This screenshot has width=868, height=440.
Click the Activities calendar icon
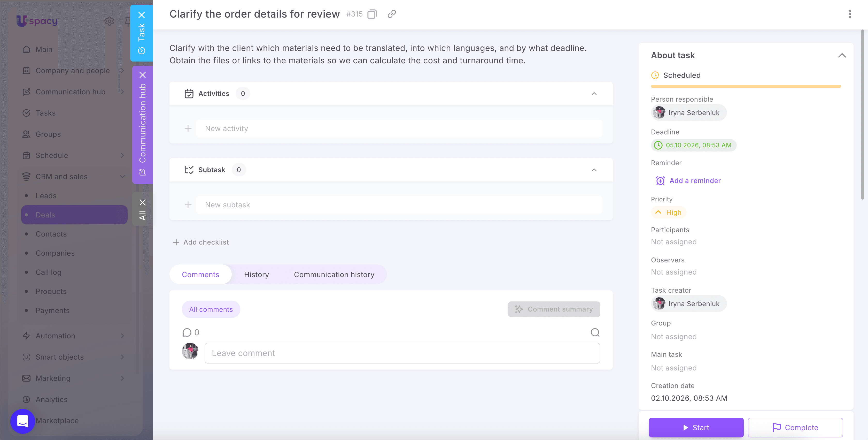(x=189, y=93)
